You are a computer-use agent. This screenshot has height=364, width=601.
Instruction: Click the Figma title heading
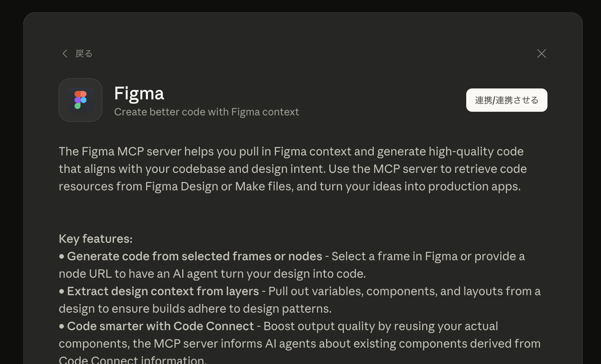pyautogui.click(x=139, y=93)
